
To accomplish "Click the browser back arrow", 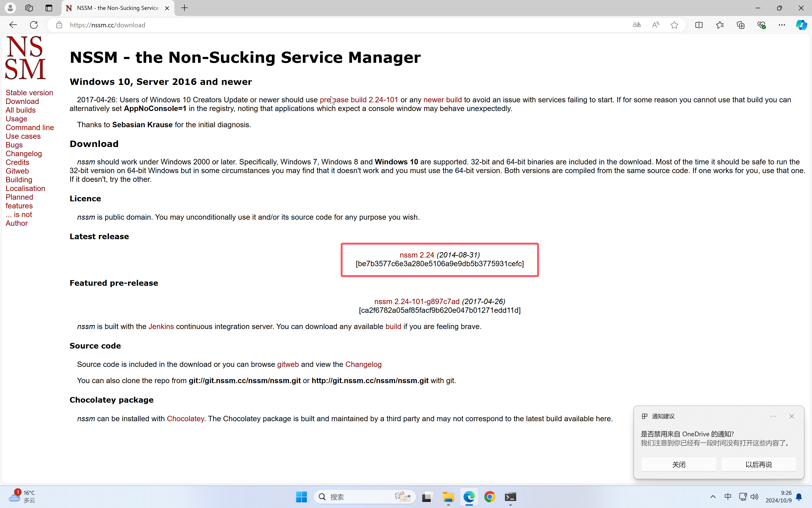I will tap(13, 25).
